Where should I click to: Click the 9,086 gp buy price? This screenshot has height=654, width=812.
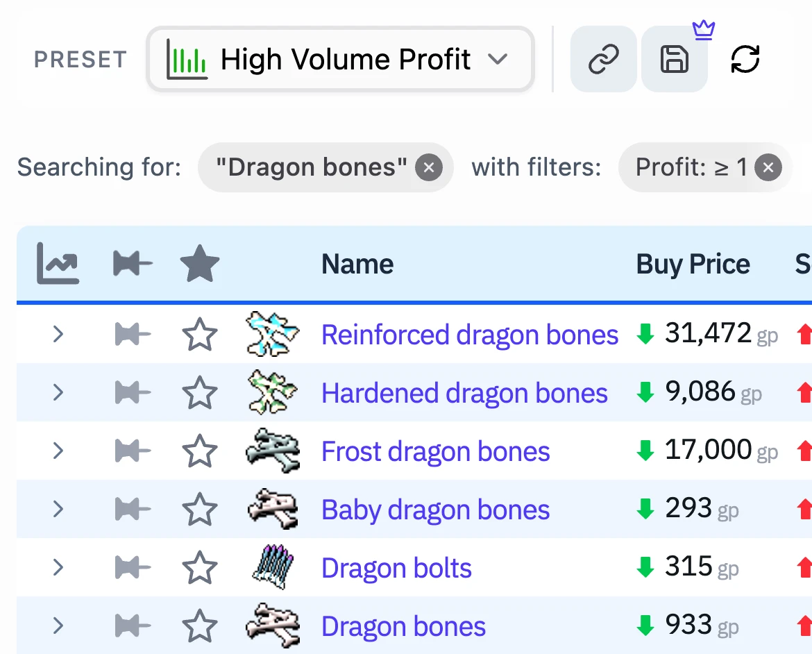(713, 392)
